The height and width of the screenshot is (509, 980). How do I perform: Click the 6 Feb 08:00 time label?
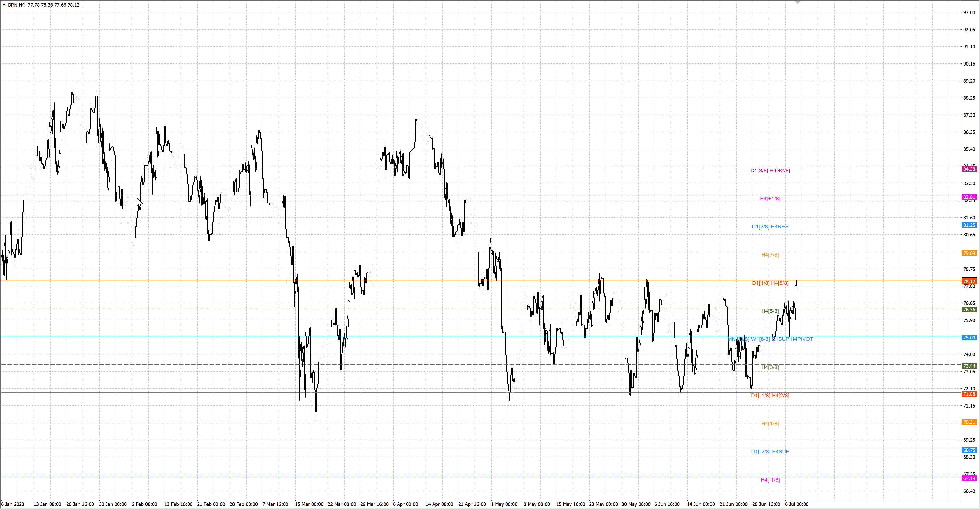click(x=144, y=504)
